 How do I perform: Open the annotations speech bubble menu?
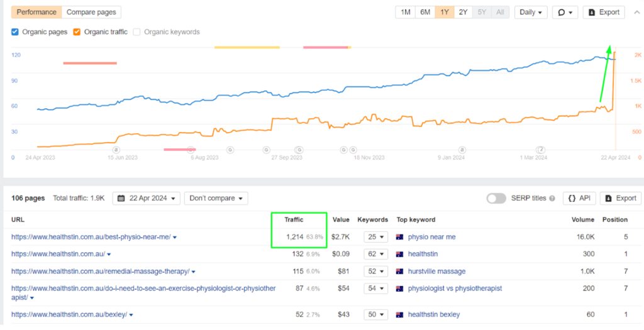click(564, 12)
